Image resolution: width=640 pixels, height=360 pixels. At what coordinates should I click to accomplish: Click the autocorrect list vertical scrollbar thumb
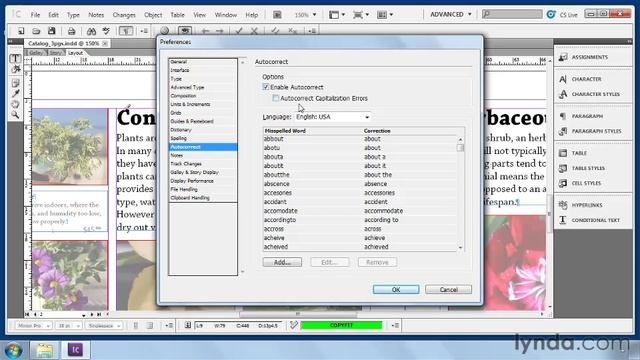(460, 148)
